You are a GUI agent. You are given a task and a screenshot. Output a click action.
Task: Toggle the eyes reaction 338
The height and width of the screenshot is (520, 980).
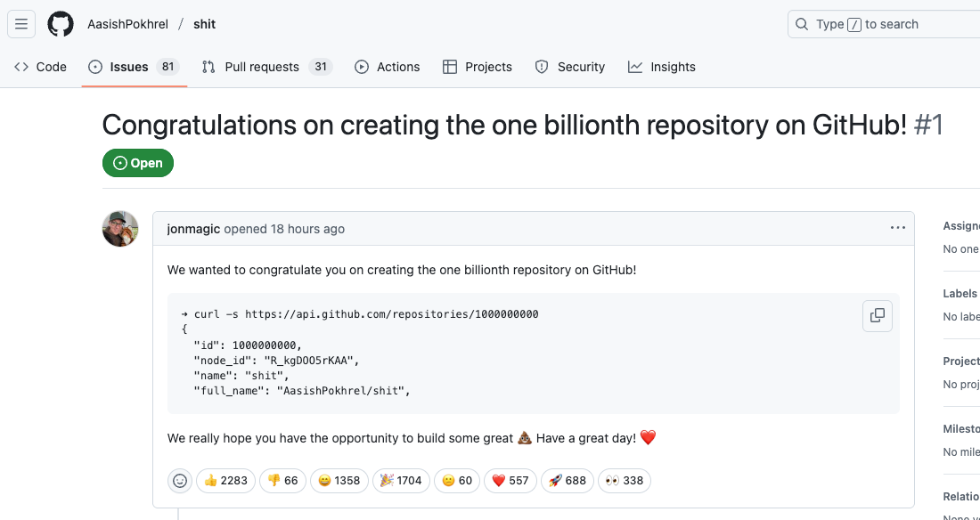[625, 481]
